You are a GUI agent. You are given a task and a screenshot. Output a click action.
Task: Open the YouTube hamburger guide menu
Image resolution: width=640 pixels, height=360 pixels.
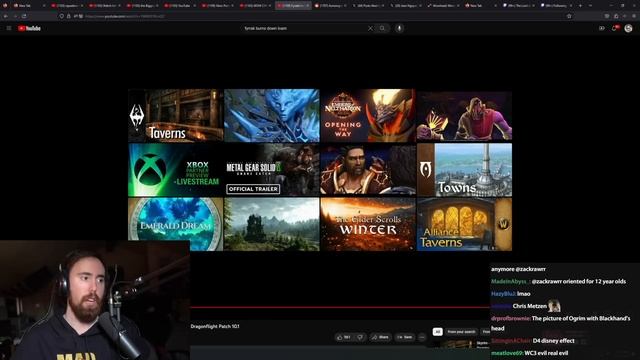(x=9, y=28)
